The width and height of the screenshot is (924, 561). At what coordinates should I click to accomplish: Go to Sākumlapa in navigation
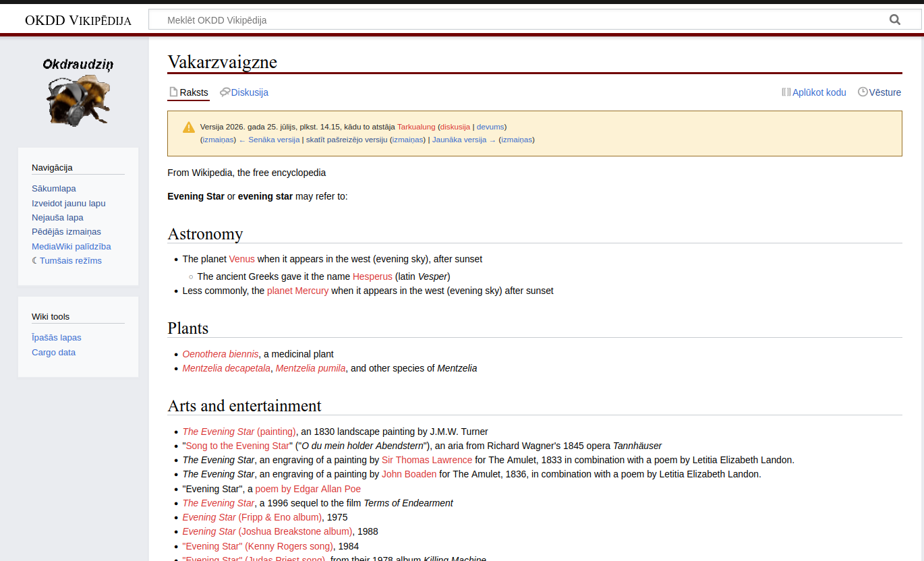(54, 189)
